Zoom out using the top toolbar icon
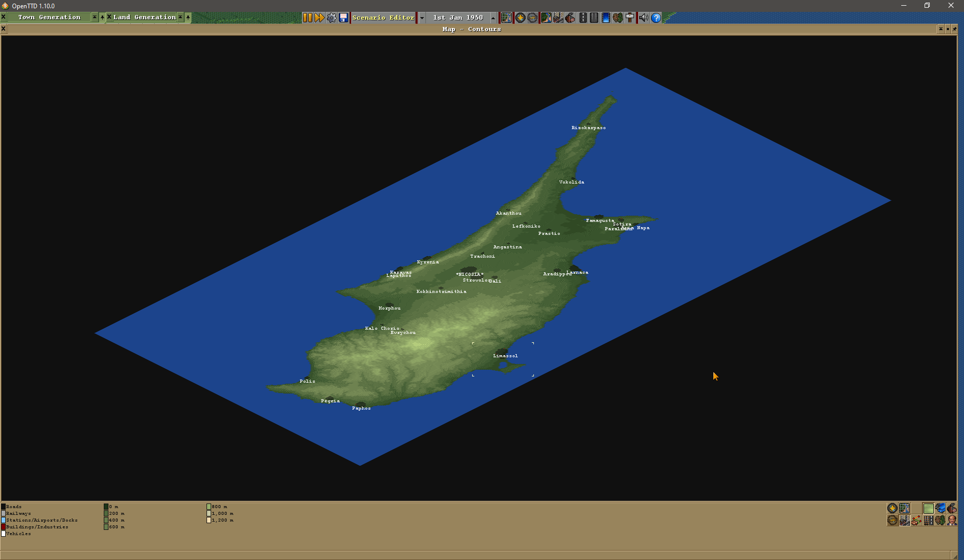The height and width of the screenshot is (560, 964). (532, 18)
